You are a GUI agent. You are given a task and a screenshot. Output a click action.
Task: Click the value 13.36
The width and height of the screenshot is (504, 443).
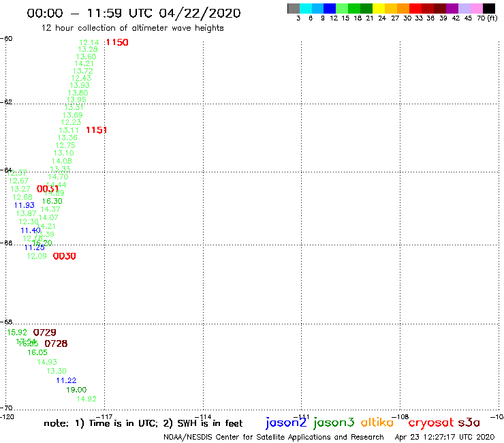tap(67, 138)
